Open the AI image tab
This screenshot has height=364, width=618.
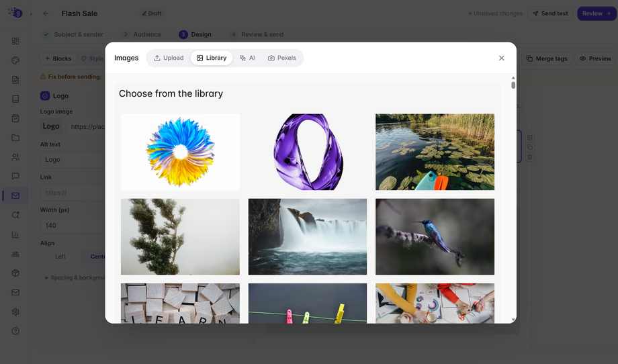247,58
